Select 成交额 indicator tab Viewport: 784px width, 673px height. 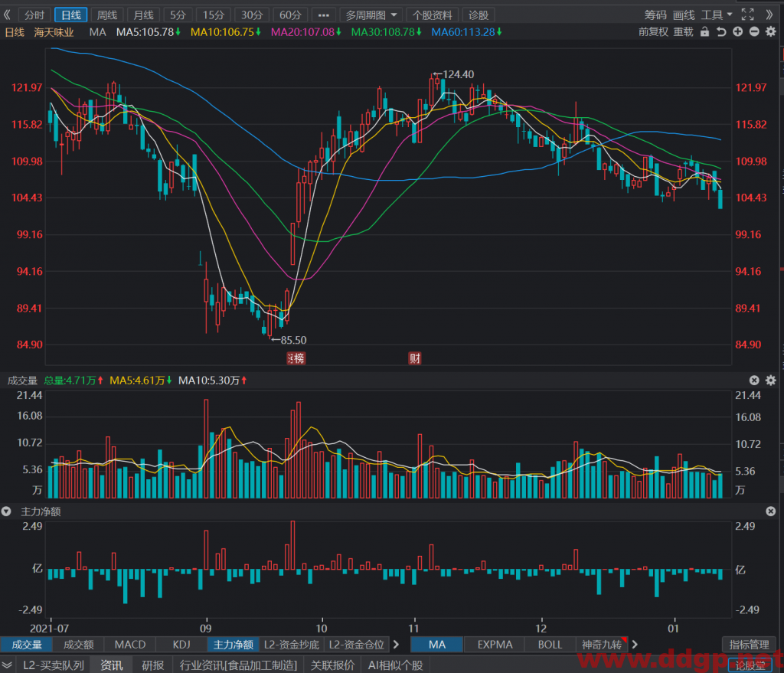click(79, 645)
